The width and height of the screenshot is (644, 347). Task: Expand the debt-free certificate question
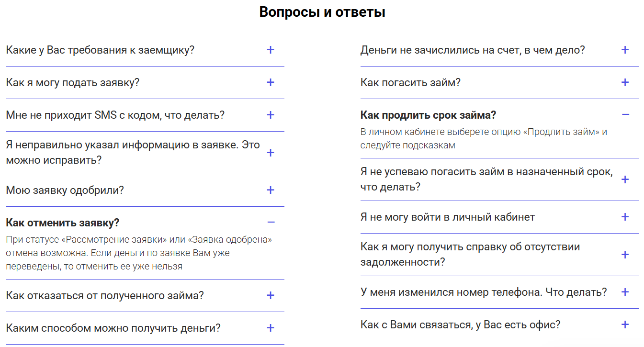(x=625, y=254)
